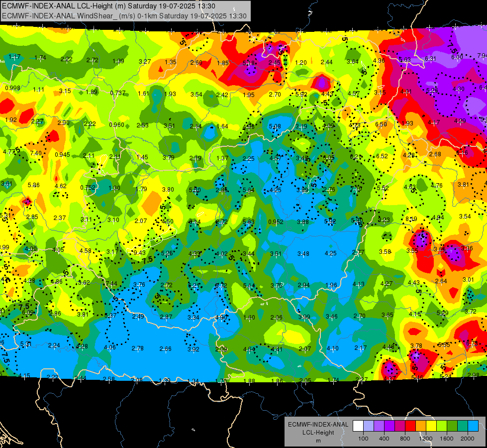
Task: Click the wind shear value 5.08
Action: (275, 126)
